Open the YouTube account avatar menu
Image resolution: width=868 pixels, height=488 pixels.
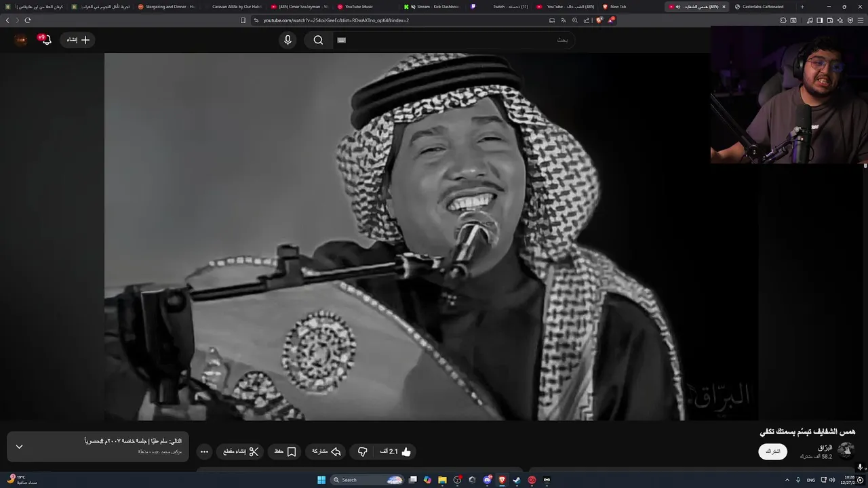click(20, 40)
